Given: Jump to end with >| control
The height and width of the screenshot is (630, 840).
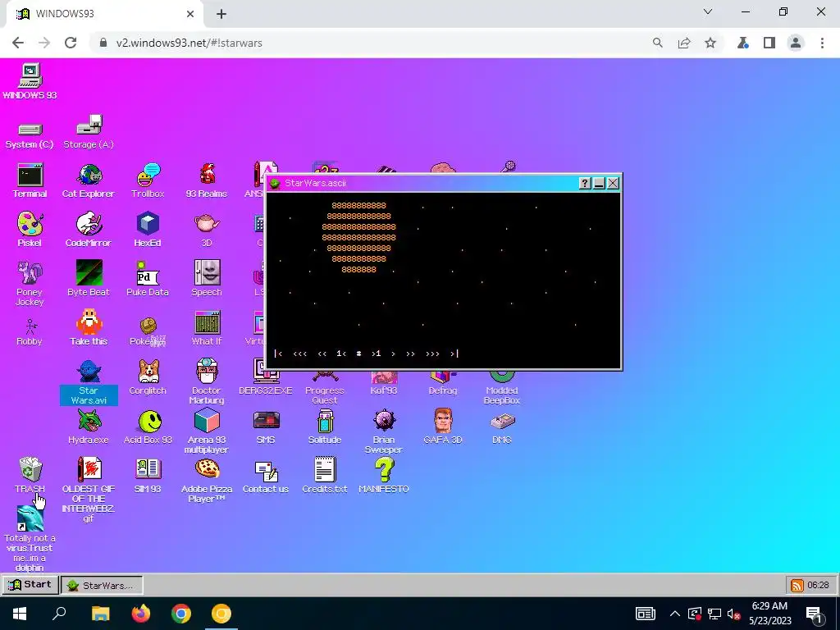Looking at the screenshot, I should [454, 354].
